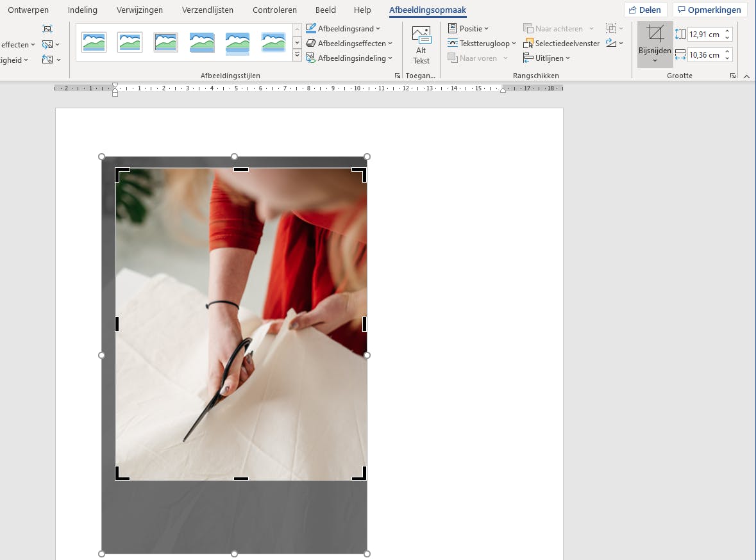The image size is (756, 560).
Task: Click the left indent square marker on ruler
Action: pyautogui.click(x=115, y=94)
